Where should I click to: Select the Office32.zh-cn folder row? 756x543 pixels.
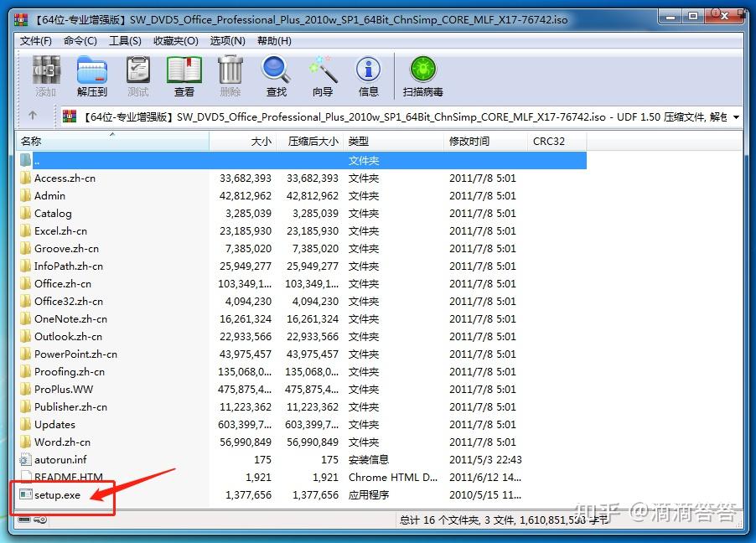[302, 302]
